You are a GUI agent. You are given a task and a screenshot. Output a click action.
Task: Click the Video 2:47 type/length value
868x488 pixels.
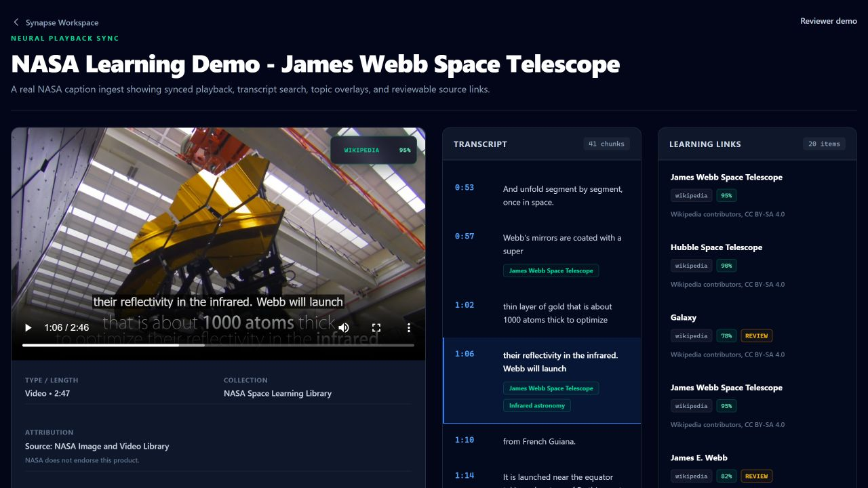[x=47, y=393]
